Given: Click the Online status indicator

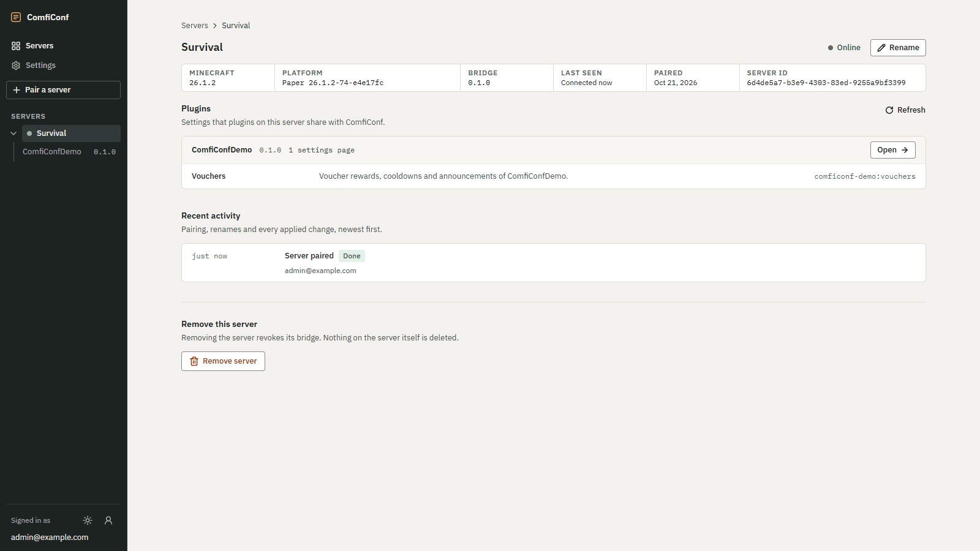Looking at the screenshot, I should (x=844, y=48).
